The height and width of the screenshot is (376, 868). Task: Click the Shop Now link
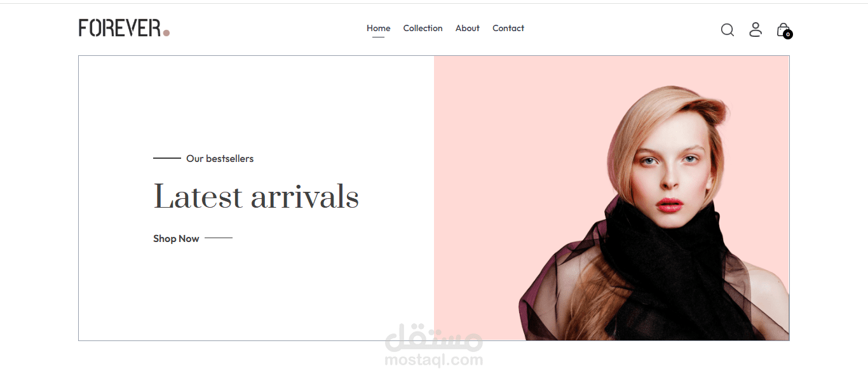tap(176, 239)
